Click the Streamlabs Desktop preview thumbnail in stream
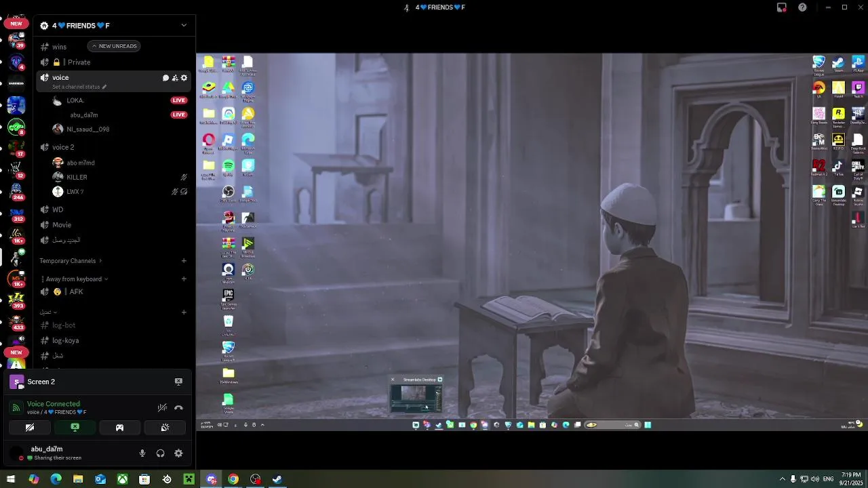Image resolution: width=868 pixels, height=488 pixels. tap(416, 399)
